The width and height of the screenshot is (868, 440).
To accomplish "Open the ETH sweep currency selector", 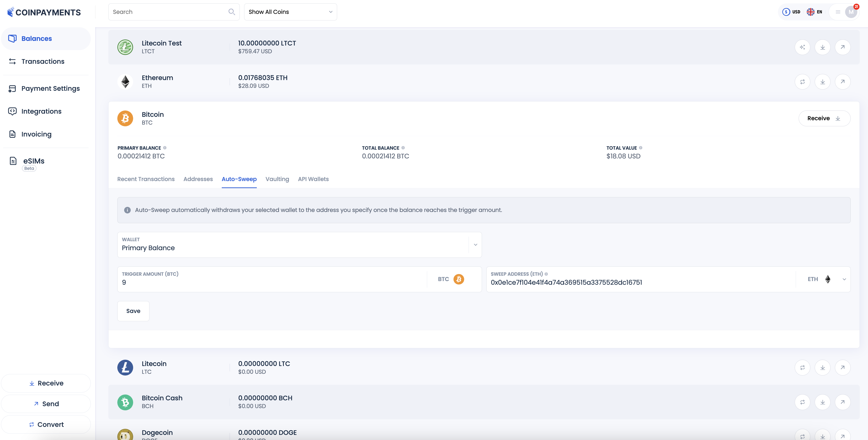I will (x=826, y=279).
